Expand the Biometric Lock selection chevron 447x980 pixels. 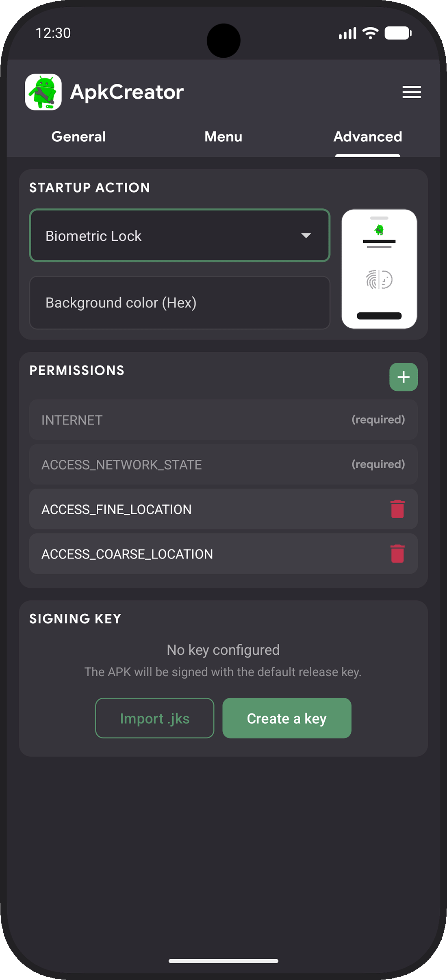pyautogui.click(x=306, y=236)
